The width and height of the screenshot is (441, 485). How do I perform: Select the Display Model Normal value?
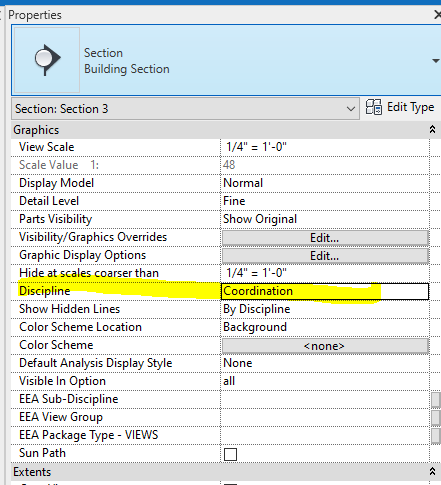click(x=325, y=183)
